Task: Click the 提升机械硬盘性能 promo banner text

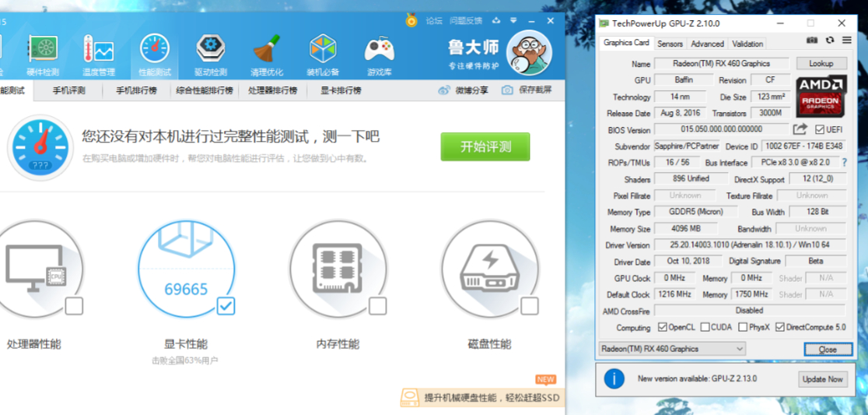Action: click(492, 398)
